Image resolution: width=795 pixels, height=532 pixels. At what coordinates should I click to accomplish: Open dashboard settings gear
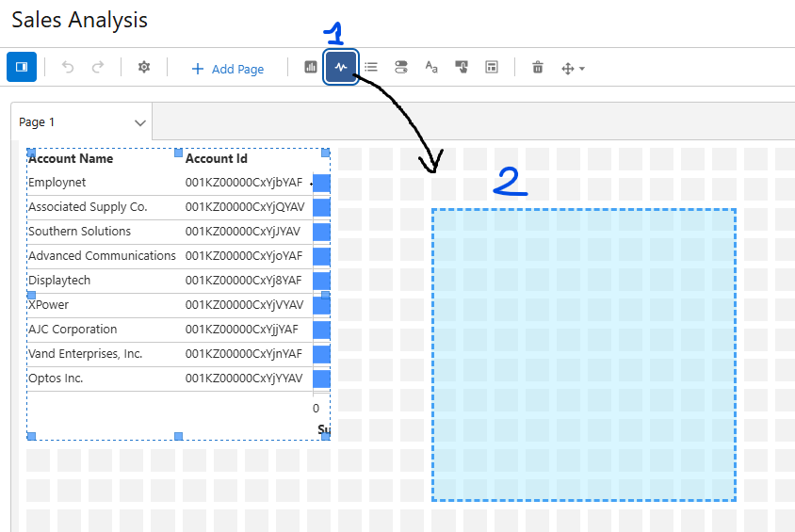(144, 68)
